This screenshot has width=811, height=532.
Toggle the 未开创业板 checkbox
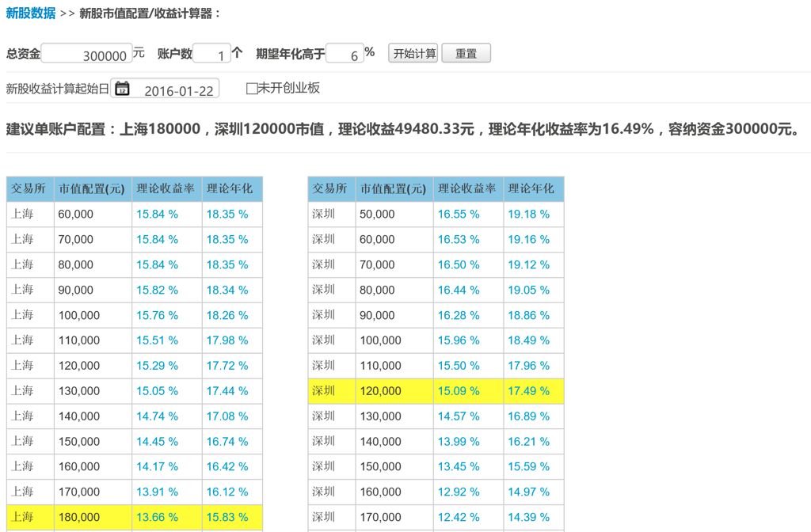click(252, 89)
